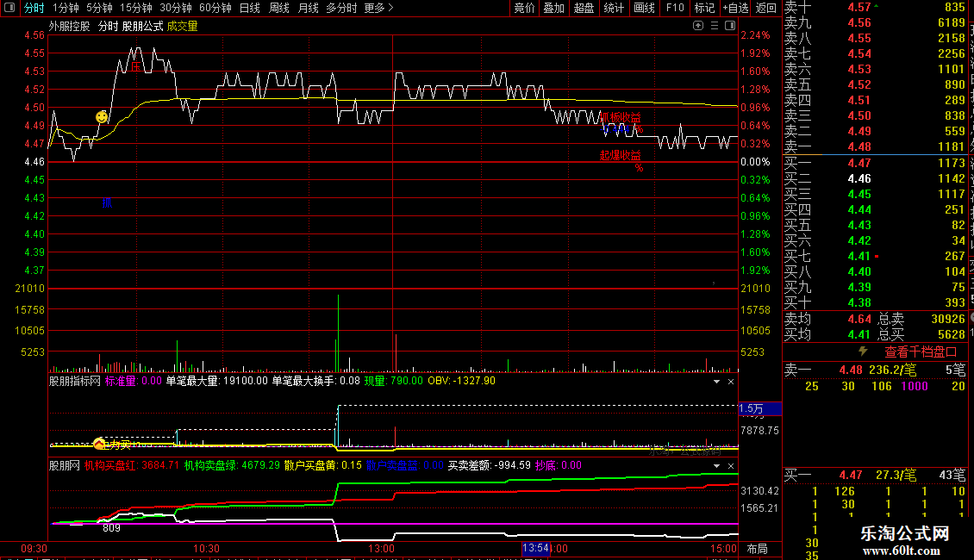This screenshot has height=560, width=974.
Task: Switch to the 15分钟 tab
Action: [136, 8]
